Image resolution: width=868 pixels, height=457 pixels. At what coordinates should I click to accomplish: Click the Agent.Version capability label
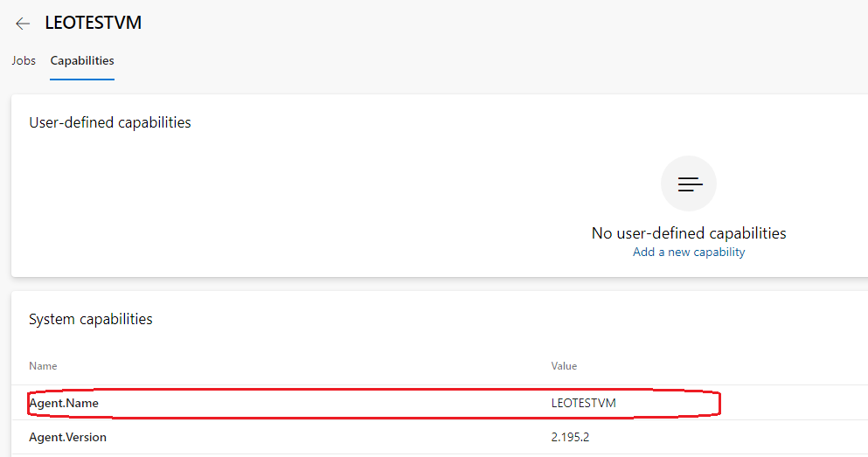pyautogui.click(x=68, y=437)
